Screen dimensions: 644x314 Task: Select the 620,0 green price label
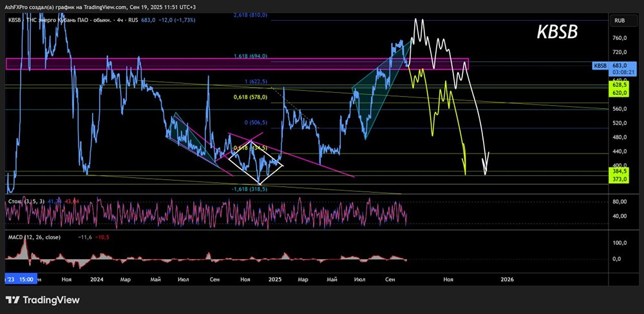pyautogui.click(x=619, y=93)
